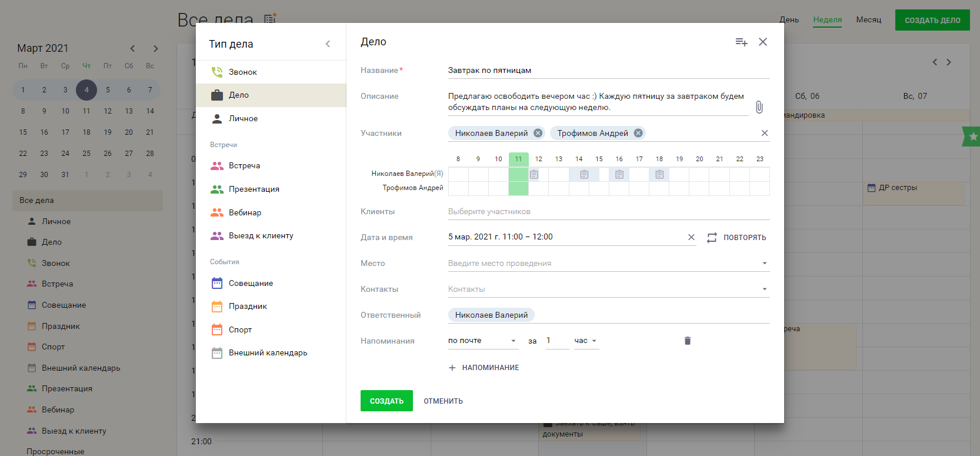The width and height of the screenshot is (980, 456).
Task: Go to next month in mini calendar
Action: pos(156,49)
